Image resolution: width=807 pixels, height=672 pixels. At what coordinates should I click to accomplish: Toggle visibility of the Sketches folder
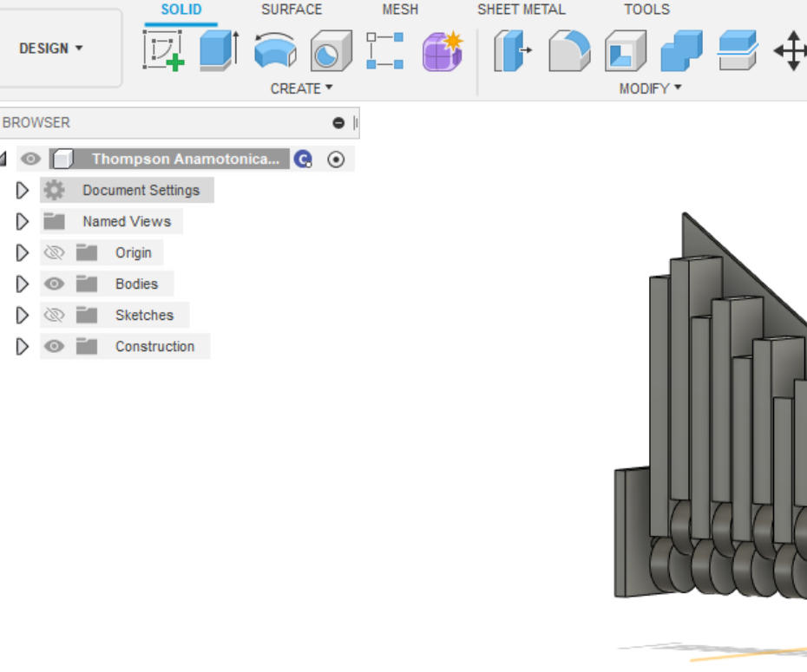coord(54,315)
